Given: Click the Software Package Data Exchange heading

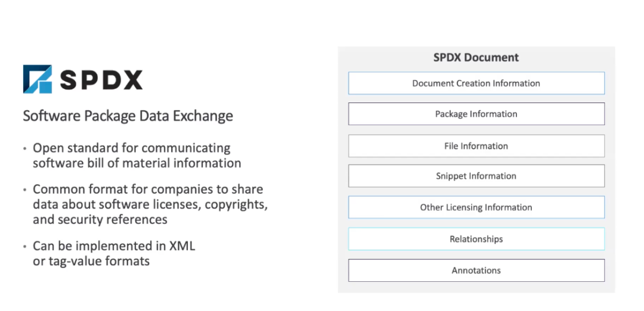Looking at the screenshot, I should [x=128, y=116].
